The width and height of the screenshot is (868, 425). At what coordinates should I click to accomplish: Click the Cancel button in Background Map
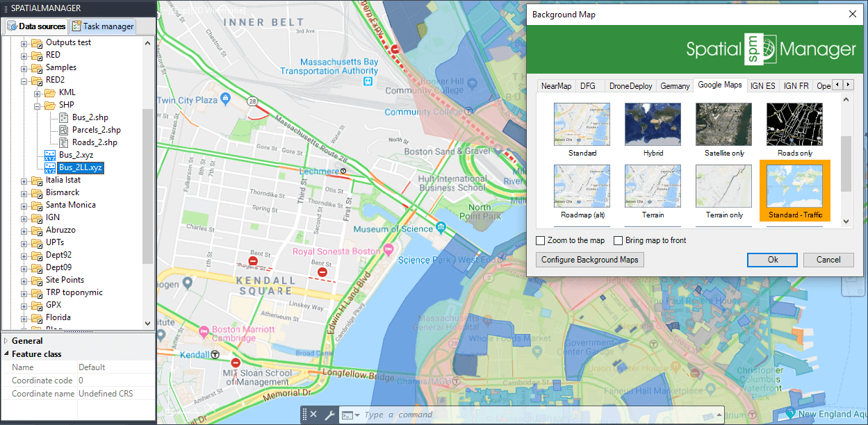pyautogui.click(x=828, y=260)
